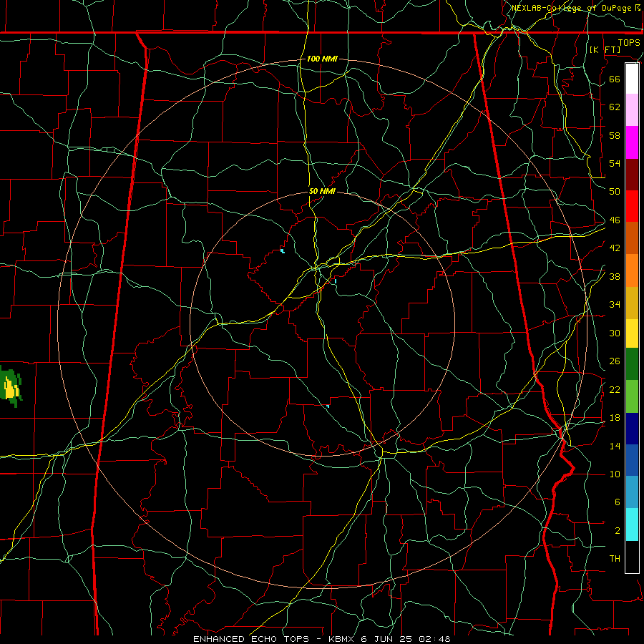Screen dimensions: 644x644
Task: Click the '22' legend value
Action: [615, 389]
